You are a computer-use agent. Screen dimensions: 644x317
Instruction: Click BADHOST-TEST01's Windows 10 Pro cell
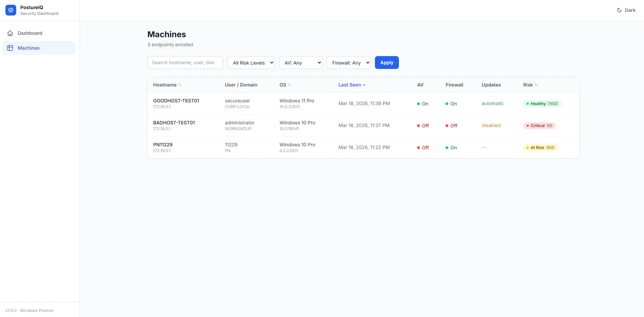pos(297,123)
